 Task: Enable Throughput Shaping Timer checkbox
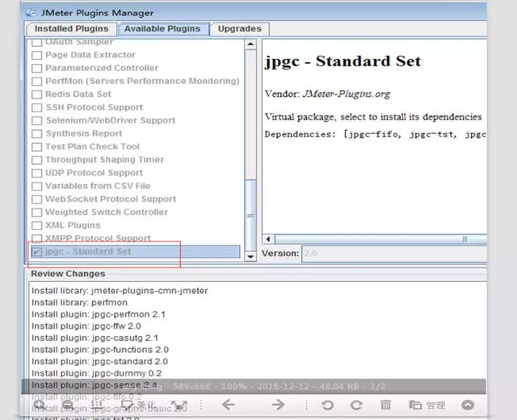(36, 160)
